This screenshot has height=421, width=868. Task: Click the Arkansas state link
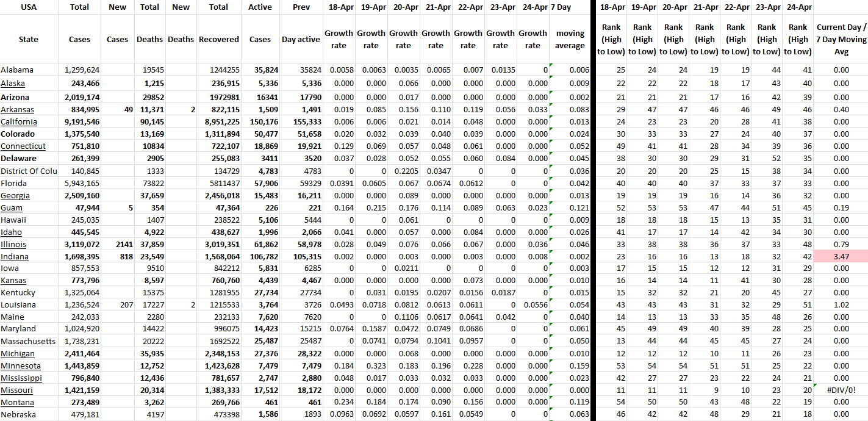click(x=17, y=110)
